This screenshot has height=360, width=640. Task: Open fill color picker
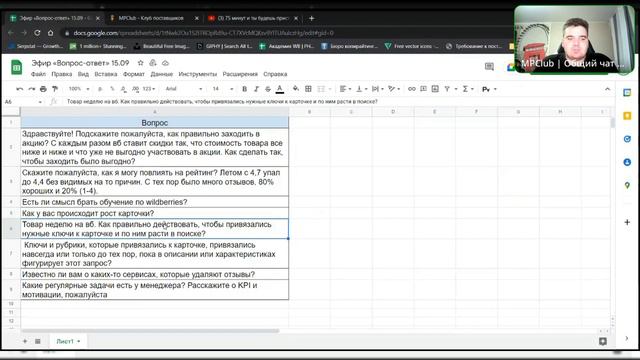point(296,89)
